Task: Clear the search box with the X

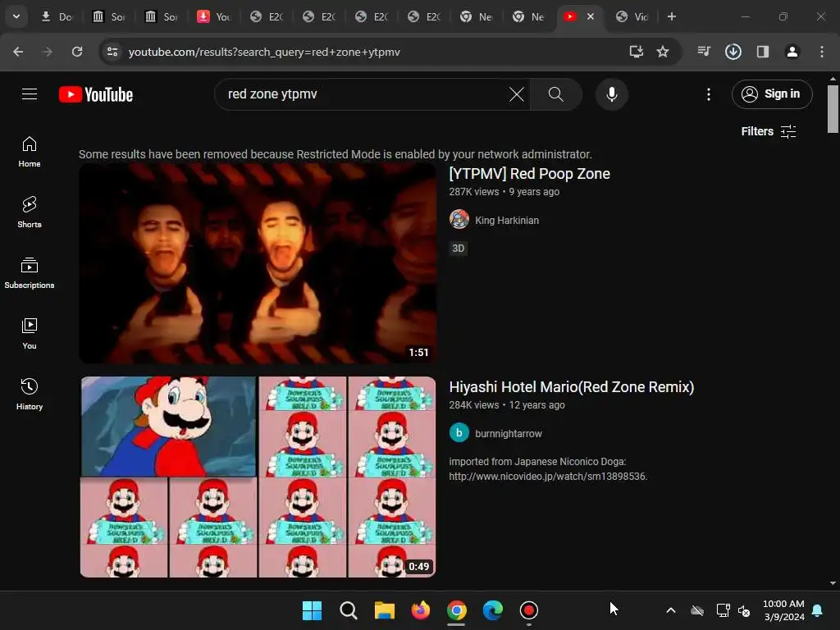Action: (517, 94)
